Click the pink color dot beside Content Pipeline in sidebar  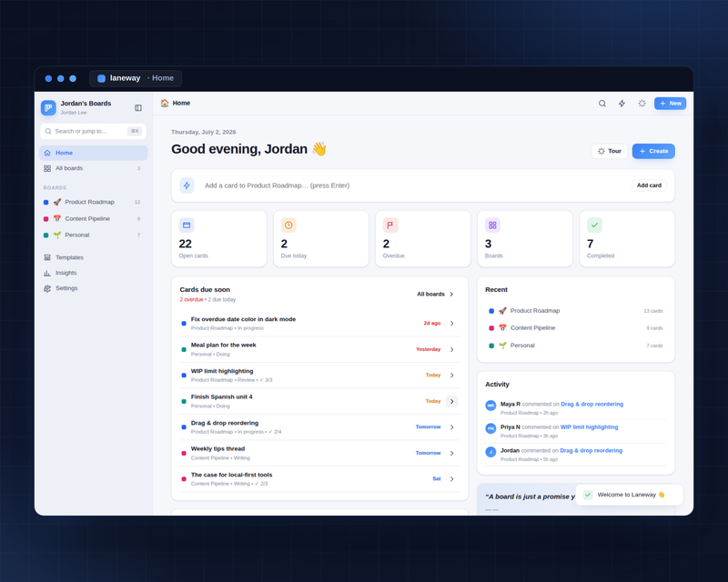click(x=46, y=219)
